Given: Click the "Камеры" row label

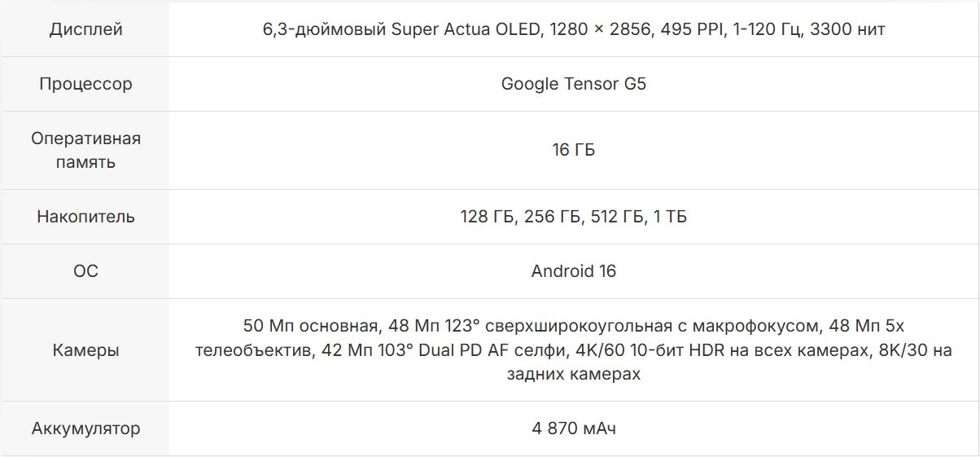Looking at the screenshot, I should 85,350.
